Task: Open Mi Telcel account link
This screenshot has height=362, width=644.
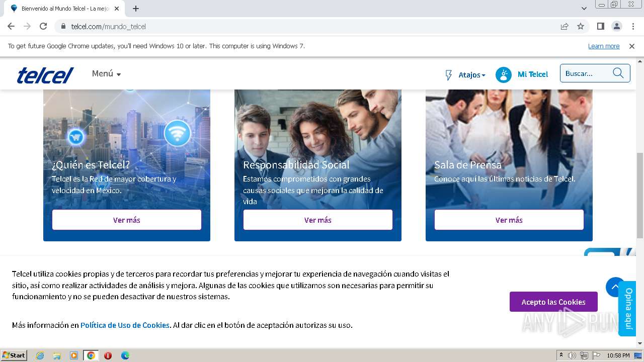Action: pos(533,74)
